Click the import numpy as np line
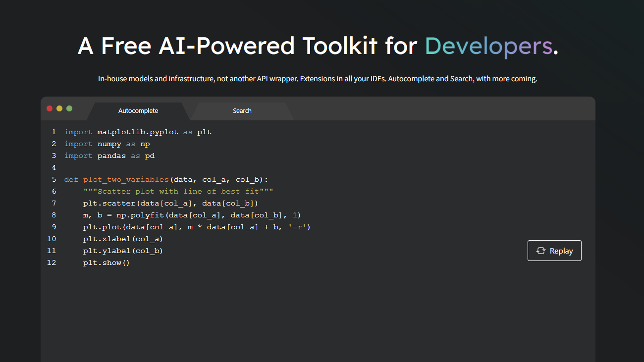The image size is (644, 362). pyautogui.click(x=107, y=144)
